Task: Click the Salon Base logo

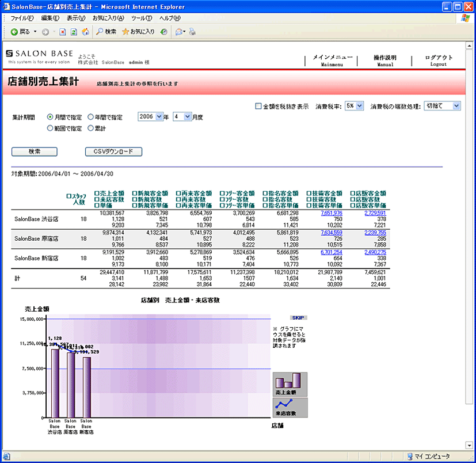Action: point(39,56)
